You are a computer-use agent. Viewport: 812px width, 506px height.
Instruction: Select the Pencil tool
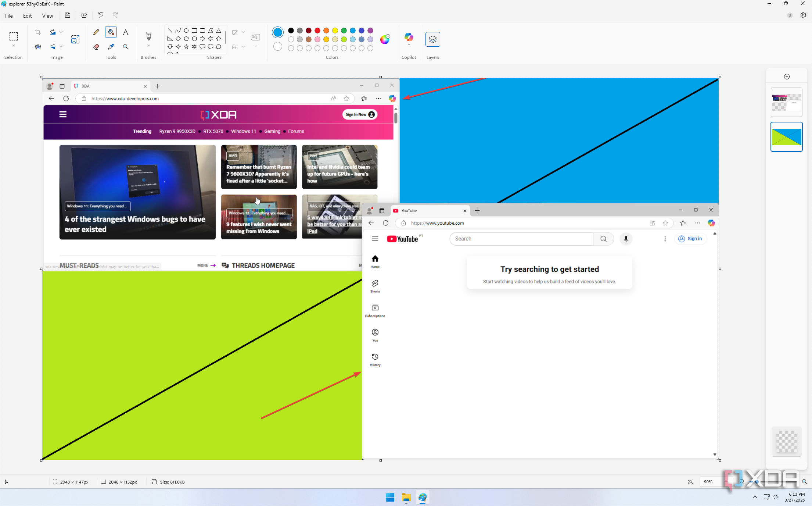(x=96, y=32)
